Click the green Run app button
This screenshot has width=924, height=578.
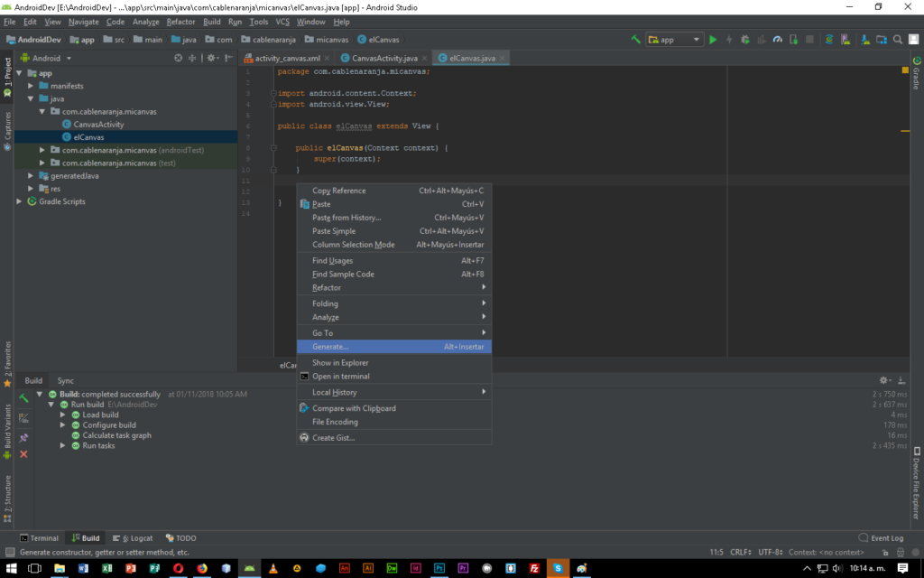[713, 40]
